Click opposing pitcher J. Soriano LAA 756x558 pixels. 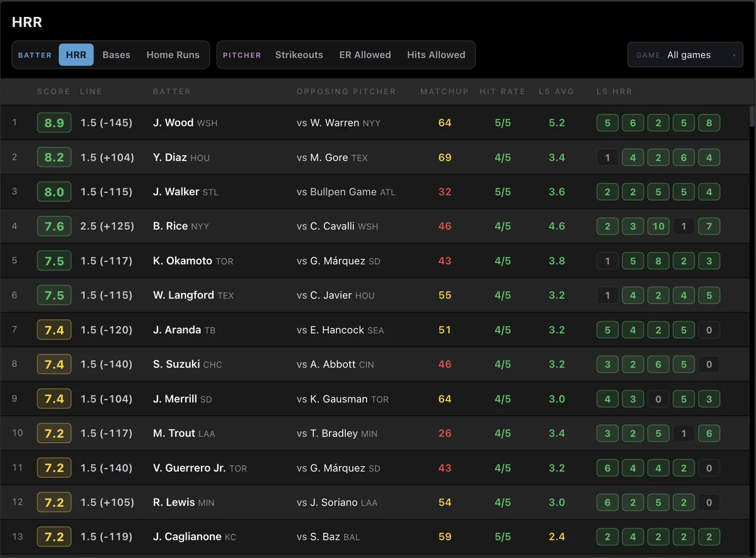coord(337,503)
